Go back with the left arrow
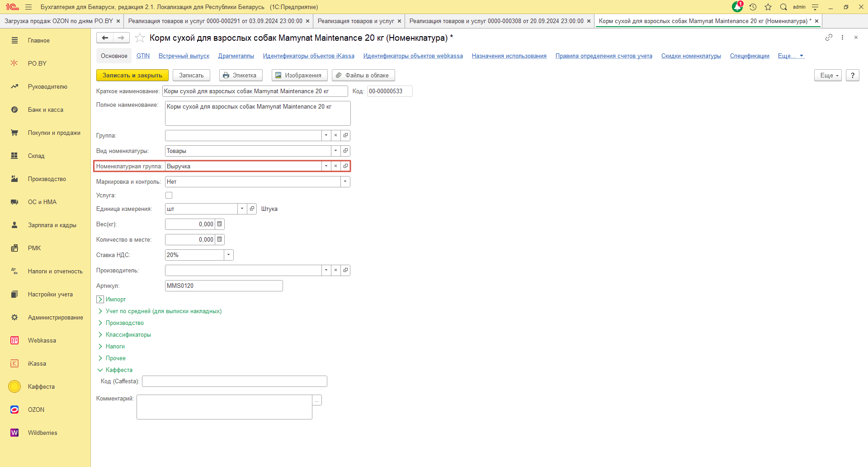The image size is (868, 467). 105,38
